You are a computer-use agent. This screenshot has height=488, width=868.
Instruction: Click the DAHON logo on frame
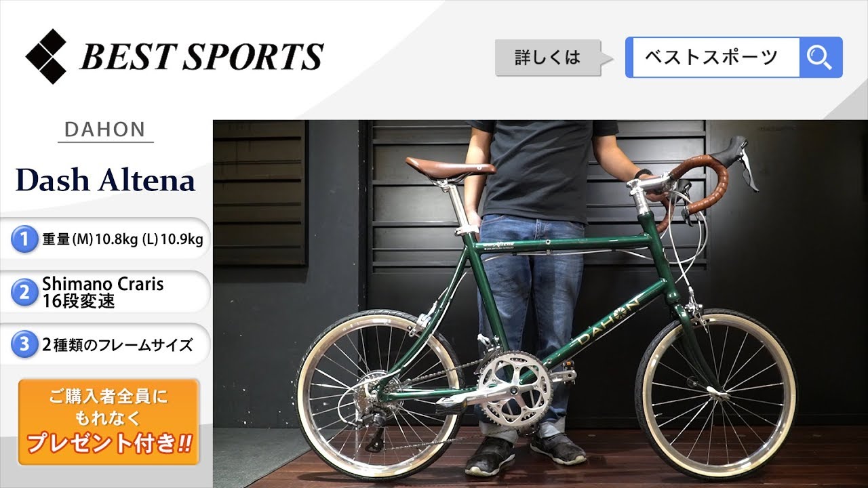coord(608,323)
